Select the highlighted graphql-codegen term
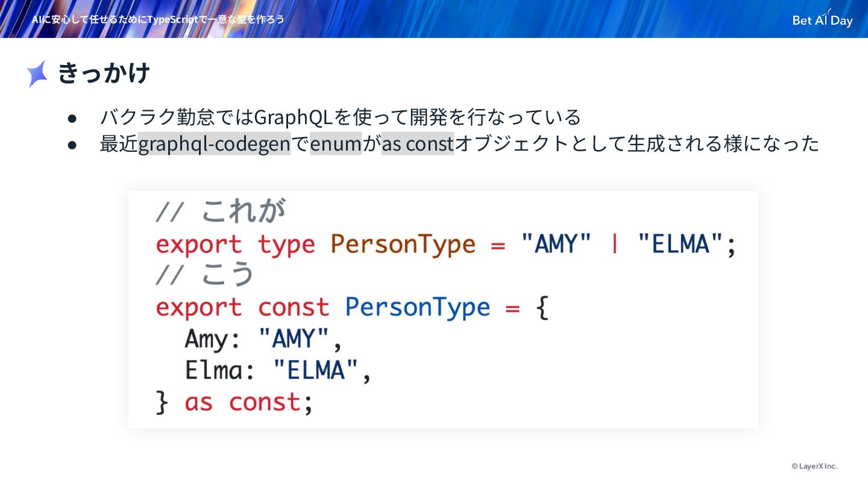The width and height of the screenshot is (868, 488). tap(215, 144)
